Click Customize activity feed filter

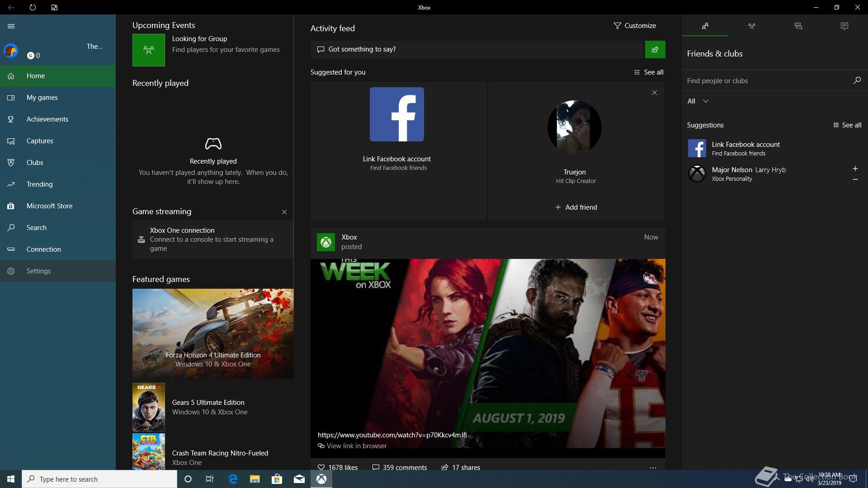click(x=635, y=26)
